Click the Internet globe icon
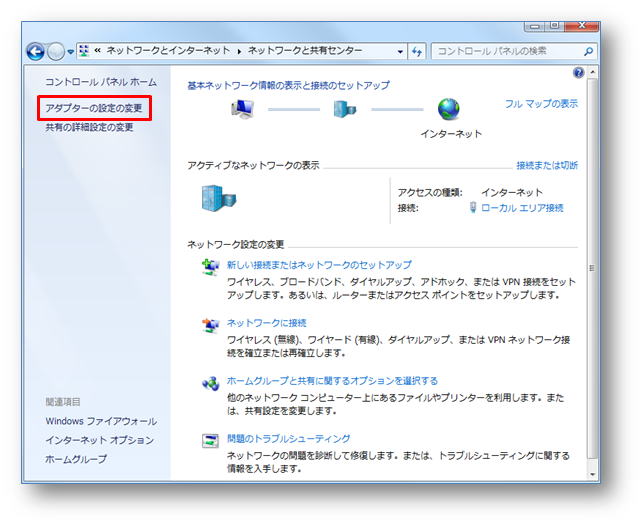Viewport: 643px width, 526px height. click(x=448, y=109)
